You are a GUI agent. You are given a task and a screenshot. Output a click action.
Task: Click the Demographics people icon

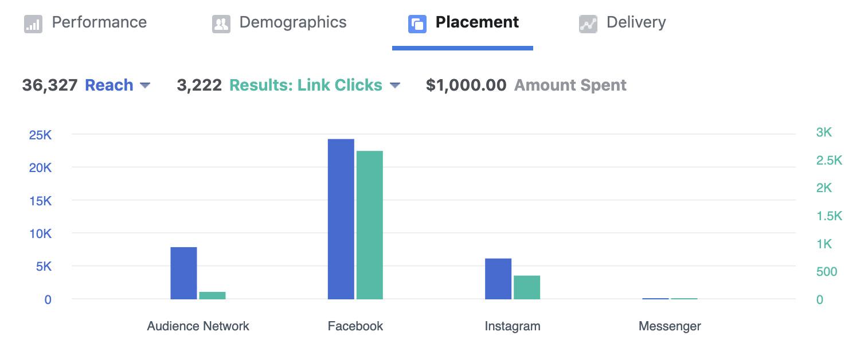pyautogui.click(x=221, y=24)
